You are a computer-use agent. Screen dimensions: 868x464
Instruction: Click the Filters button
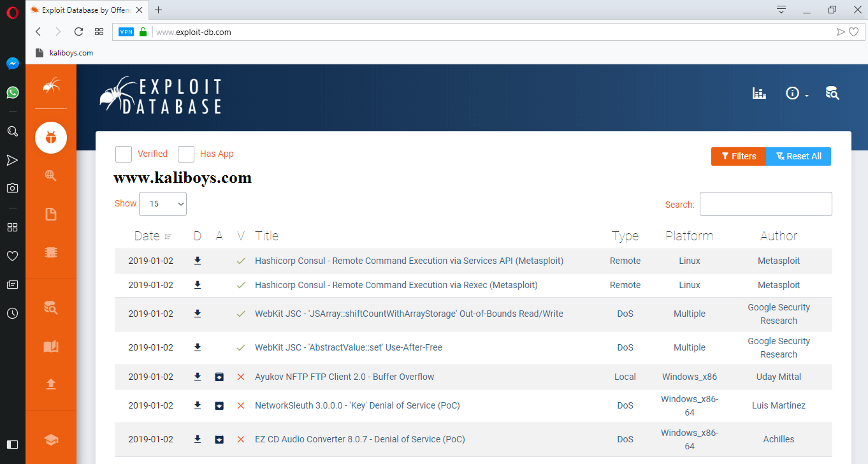pyautogui.click(x=739, y=156)
